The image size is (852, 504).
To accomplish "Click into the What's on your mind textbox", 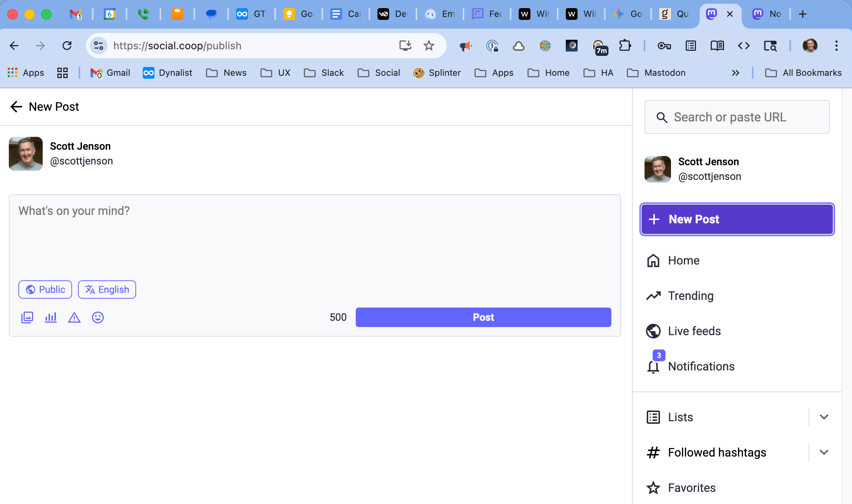I will pos(315,235).
